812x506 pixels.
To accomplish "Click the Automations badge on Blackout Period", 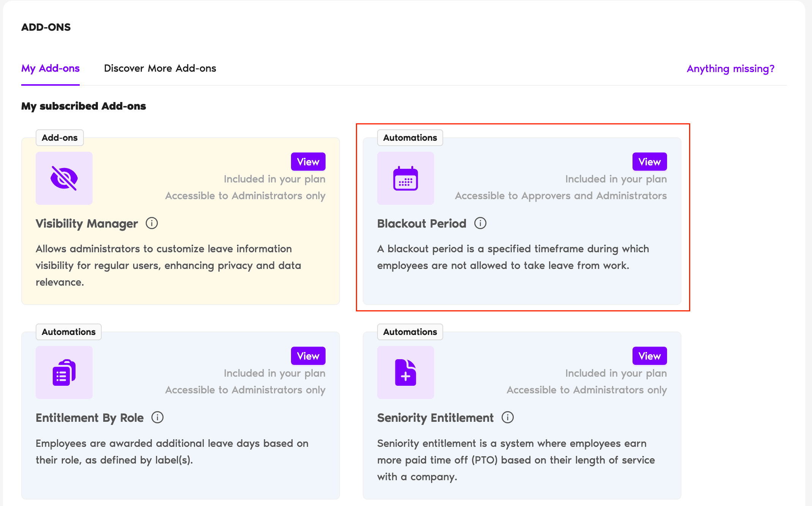I will (410, 137).
